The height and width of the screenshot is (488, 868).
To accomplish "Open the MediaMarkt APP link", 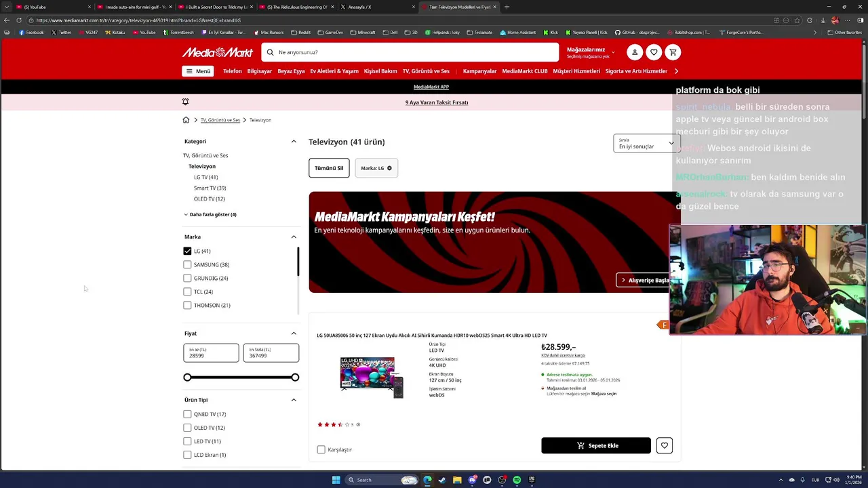I will pyautogui.click(x=431, y=87).
